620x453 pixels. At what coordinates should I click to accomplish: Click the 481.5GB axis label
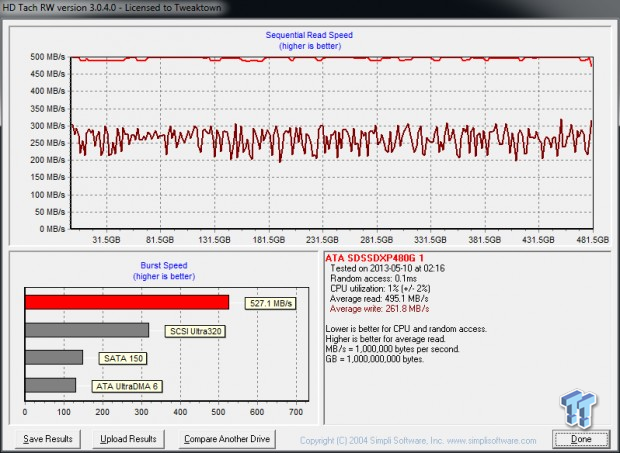point(592,240)
